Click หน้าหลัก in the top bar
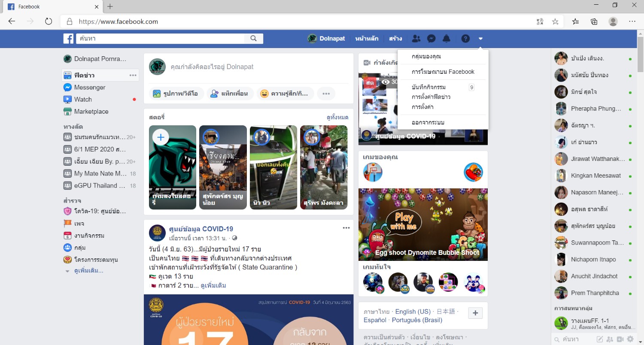 (x=367, y=39)
